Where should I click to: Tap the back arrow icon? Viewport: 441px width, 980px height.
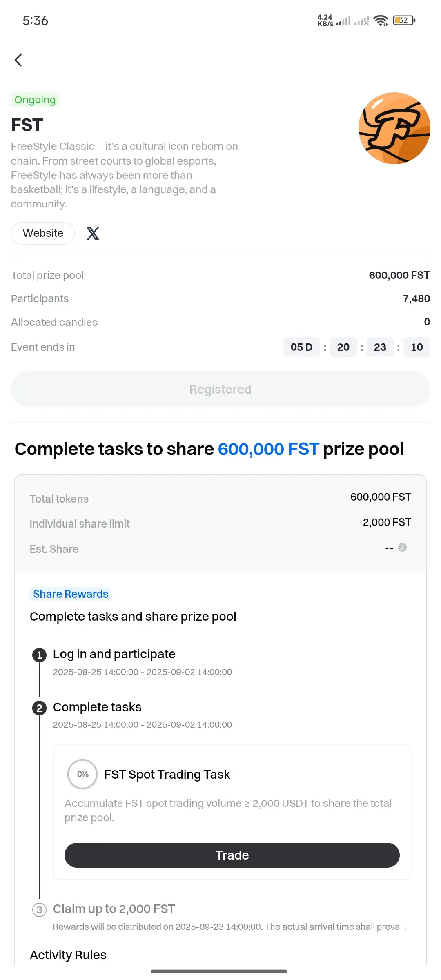[18, 60]
